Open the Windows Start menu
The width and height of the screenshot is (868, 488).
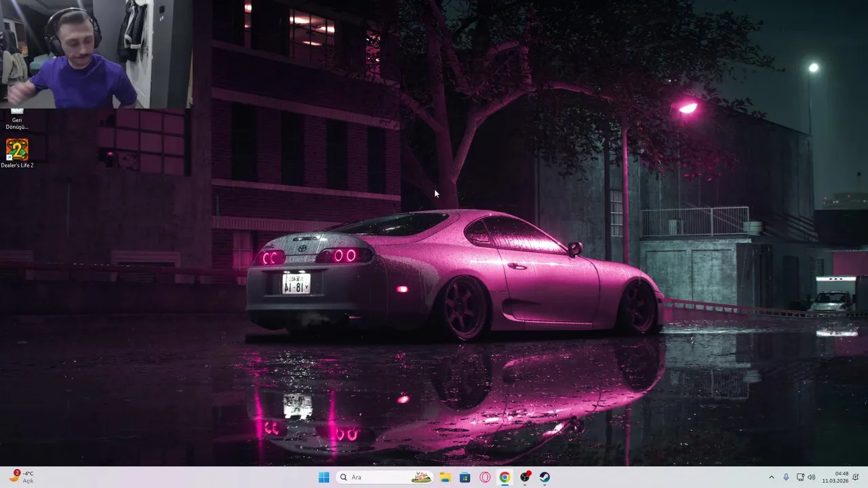(x=324, y=477)
